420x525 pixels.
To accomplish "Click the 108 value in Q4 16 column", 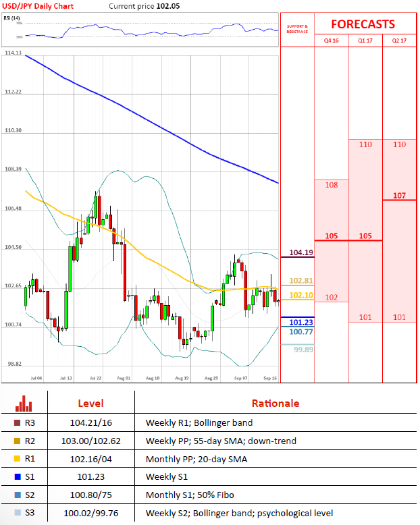I will point(332,185).
